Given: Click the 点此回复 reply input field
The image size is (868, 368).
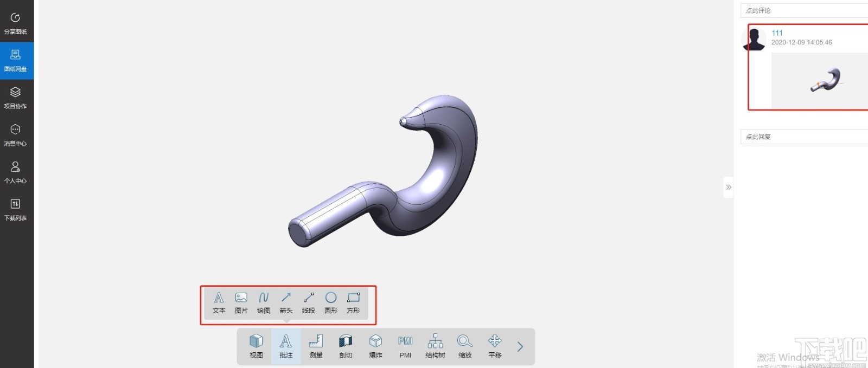Looking at the screenshot, I should click(x=804, y=137).
